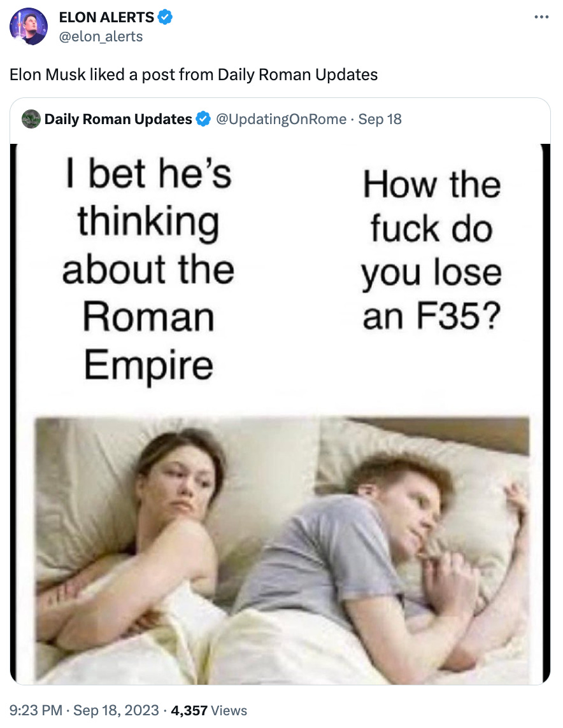View the 4,357 Views count
This screenshot has height=728, width=563.
pos(209,710)
